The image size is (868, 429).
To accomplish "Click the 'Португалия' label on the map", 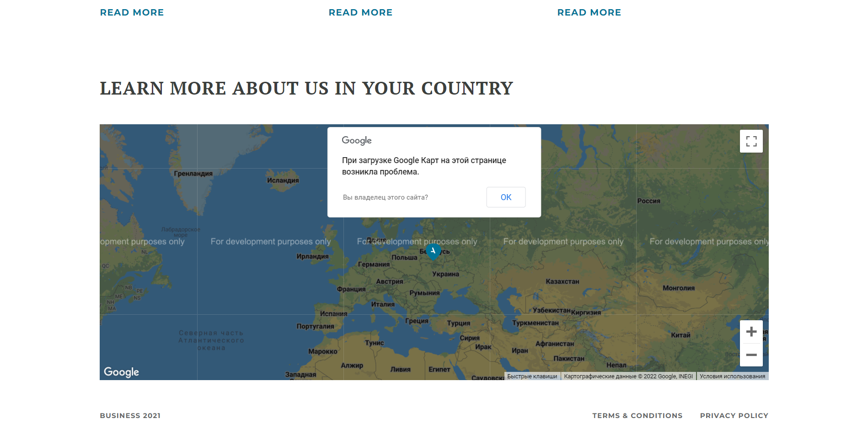I will tap(315, 326).
